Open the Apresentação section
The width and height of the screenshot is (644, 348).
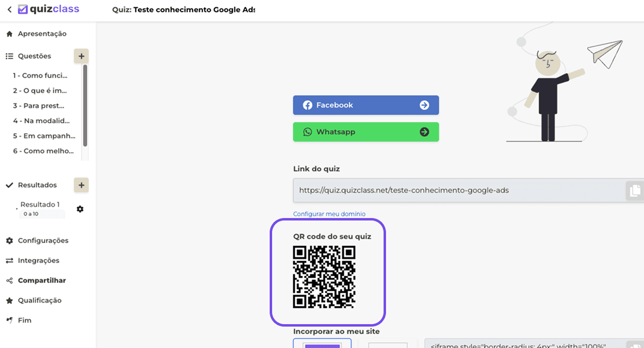click(42, 34)
